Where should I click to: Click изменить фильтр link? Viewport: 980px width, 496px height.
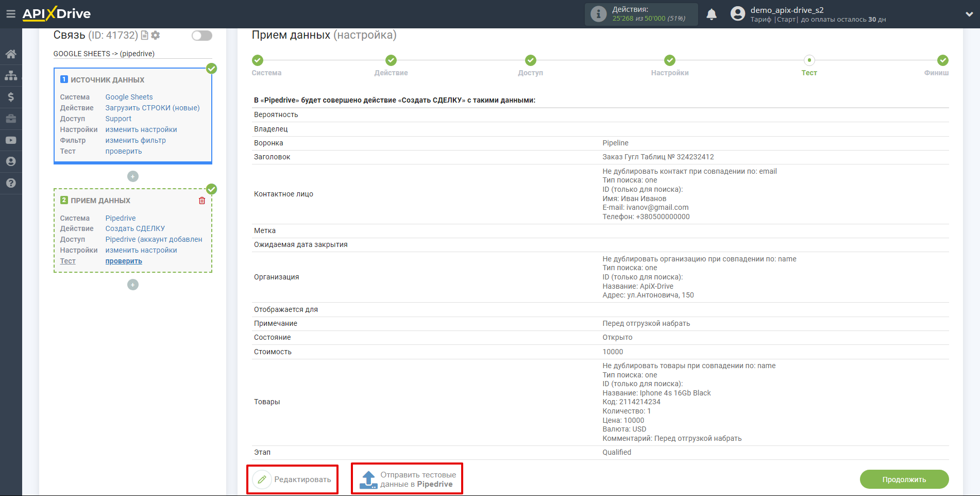pyautogui.click(x=136, y=140)
